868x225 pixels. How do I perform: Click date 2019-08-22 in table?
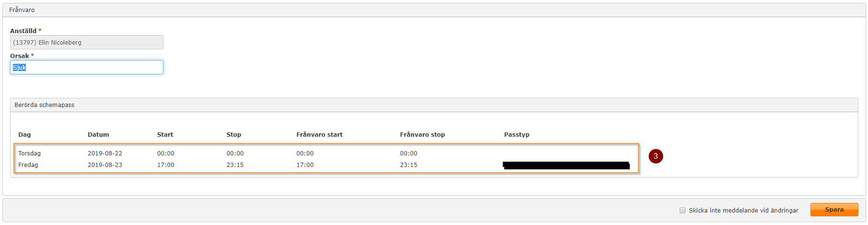pyautogui.click(x=105, y=154)
